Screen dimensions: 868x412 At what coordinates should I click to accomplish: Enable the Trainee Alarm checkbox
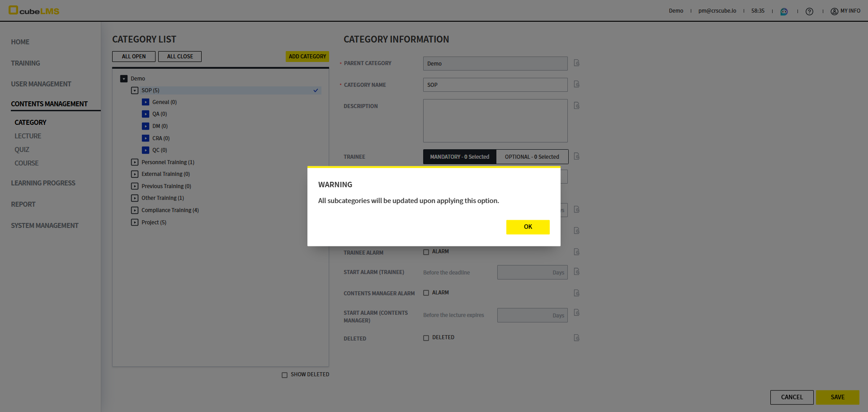pyautogui.click(x=426, y=252)
